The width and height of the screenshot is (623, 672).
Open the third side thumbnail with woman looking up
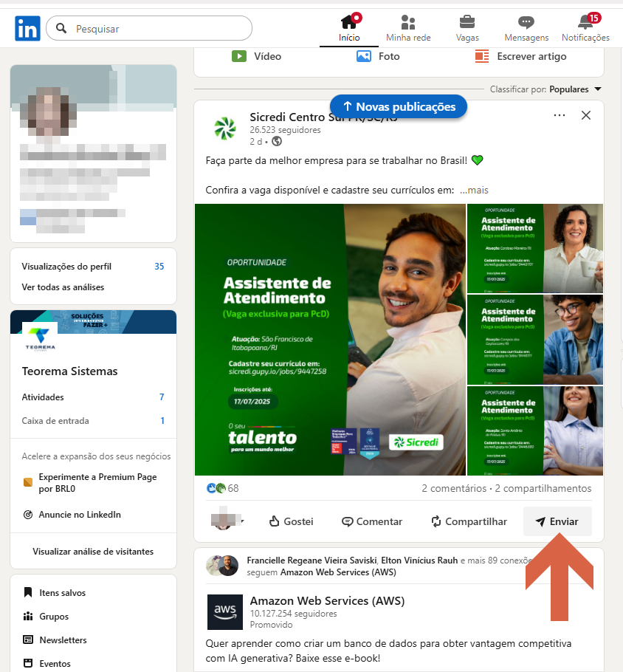click(534, 431)
